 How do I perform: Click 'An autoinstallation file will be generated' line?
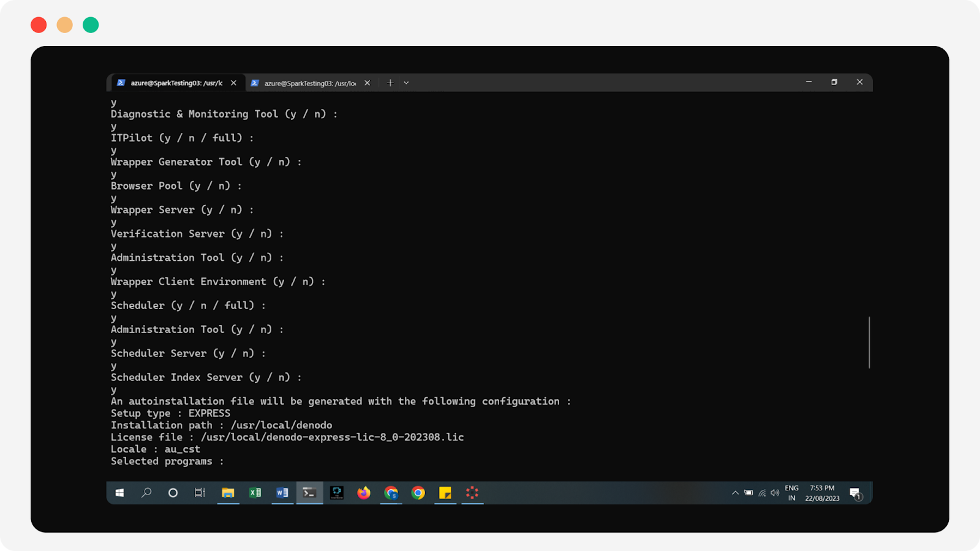[x=341, y=401]
